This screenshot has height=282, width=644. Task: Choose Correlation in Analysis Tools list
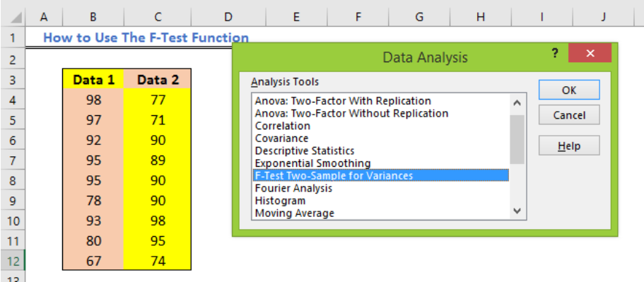click(283, 126)
